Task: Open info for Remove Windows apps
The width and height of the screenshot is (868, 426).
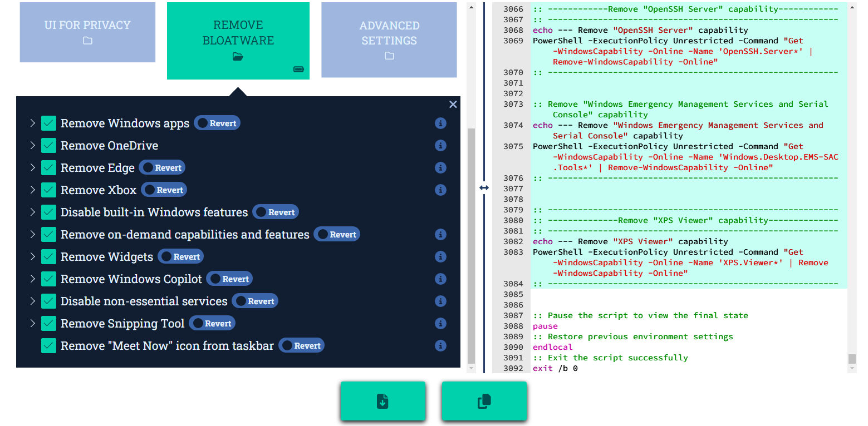Action: [x=440, y=123]
